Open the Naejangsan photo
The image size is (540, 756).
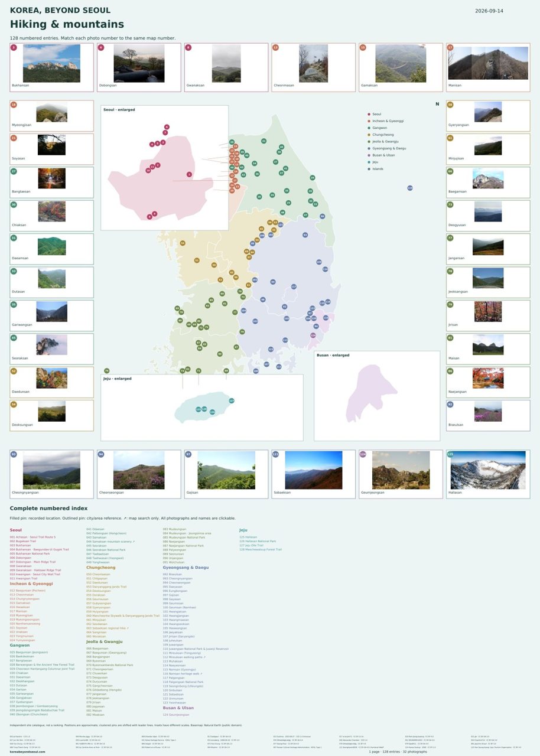point(488,378)
